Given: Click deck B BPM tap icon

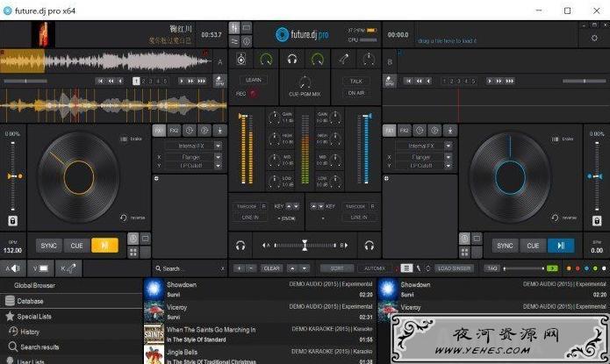Looking at the screenshot, I should (x=389, y=81).
